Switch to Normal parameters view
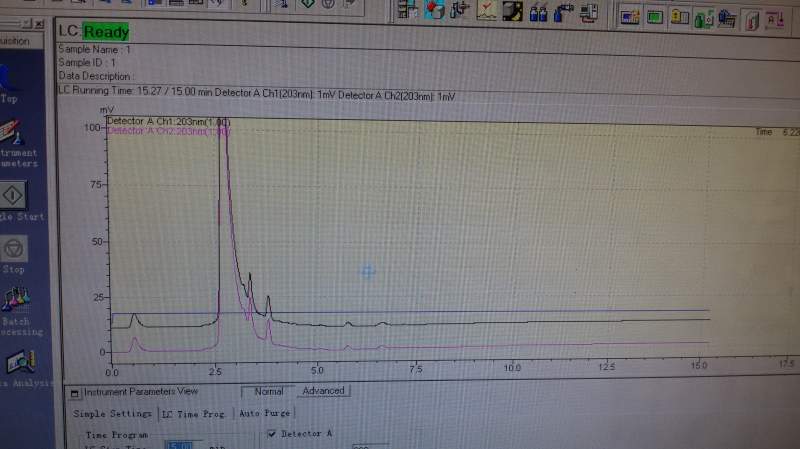 click(x=268, y=392)
